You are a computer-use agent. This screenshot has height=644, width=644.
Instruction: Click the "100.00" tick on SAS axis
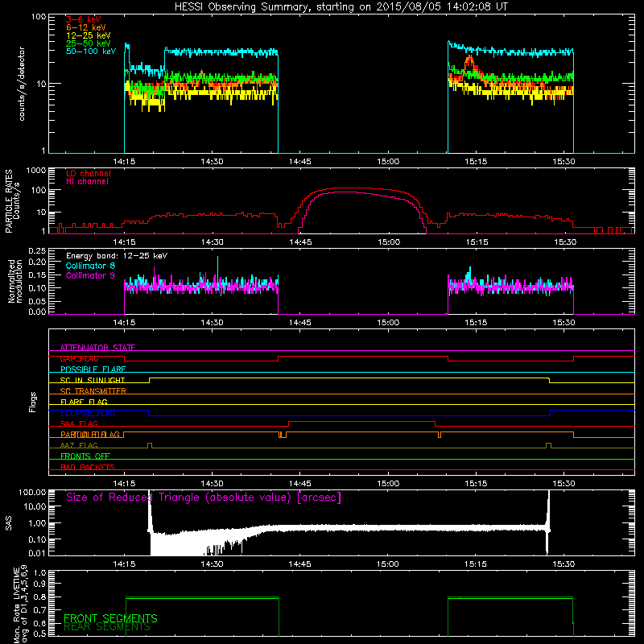tap(32, 493)
